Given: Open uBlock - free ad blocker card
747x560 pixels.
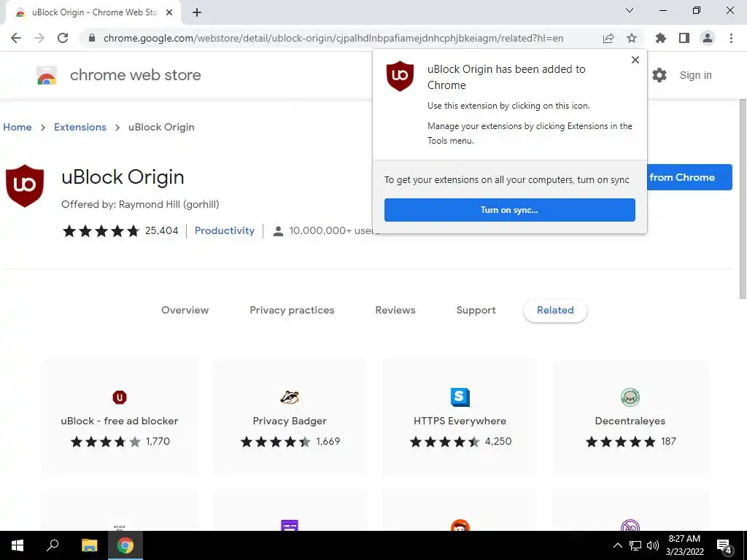Looking at the screenshot, I should (120, 417).
